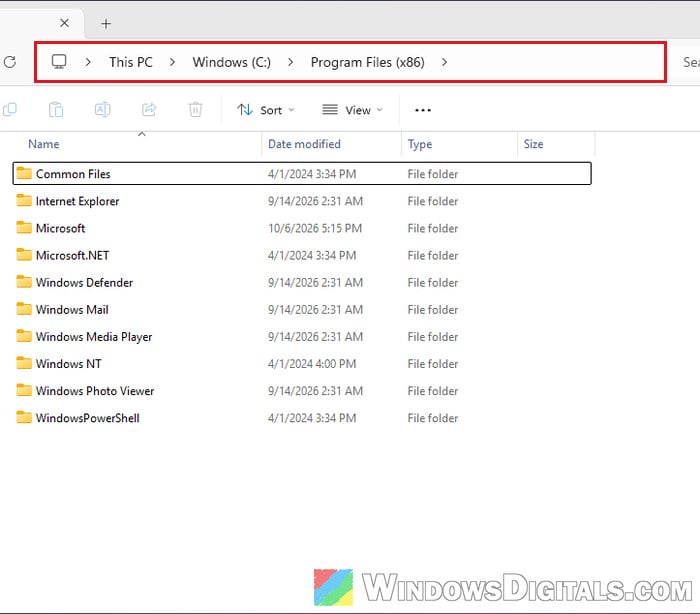The image size is (700, 614).
Task: Click the PC monitor icon in address bar
Action: pyautogui.click(x=59, y=62)
